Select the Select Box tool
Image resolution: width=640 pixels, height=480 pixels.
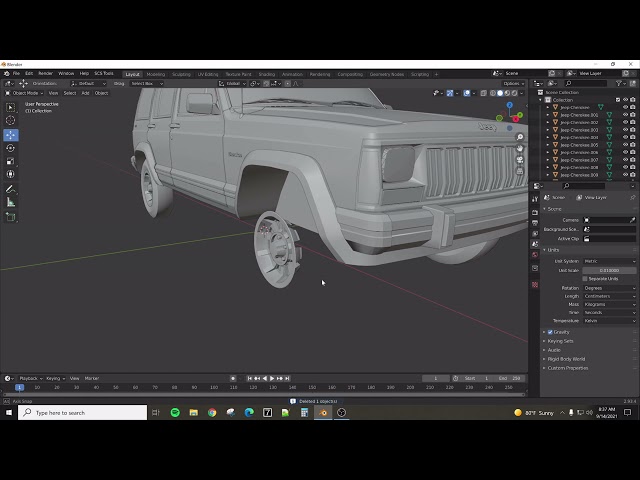point(11,107)
